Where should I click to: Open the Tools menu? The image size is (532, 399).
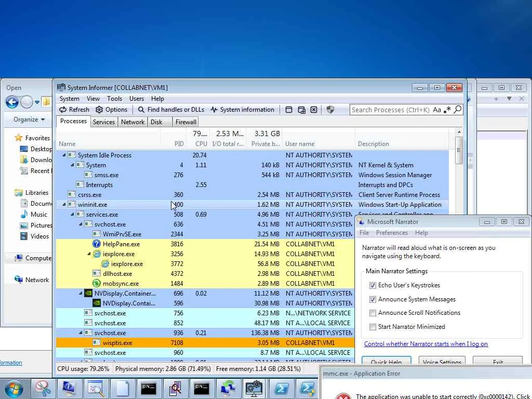pos(114,99)
